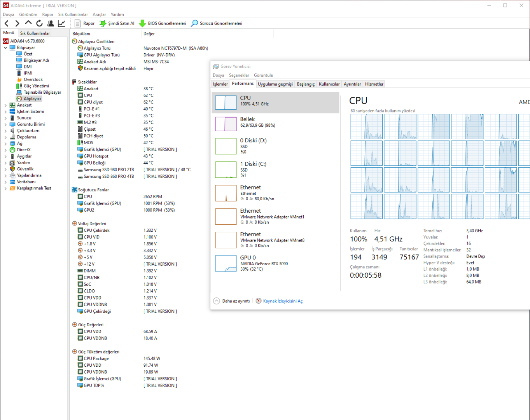Screen dimensions: 530x420
Task: Switch to İşlemler tab in Task Manager
Action: pos(220,84)
